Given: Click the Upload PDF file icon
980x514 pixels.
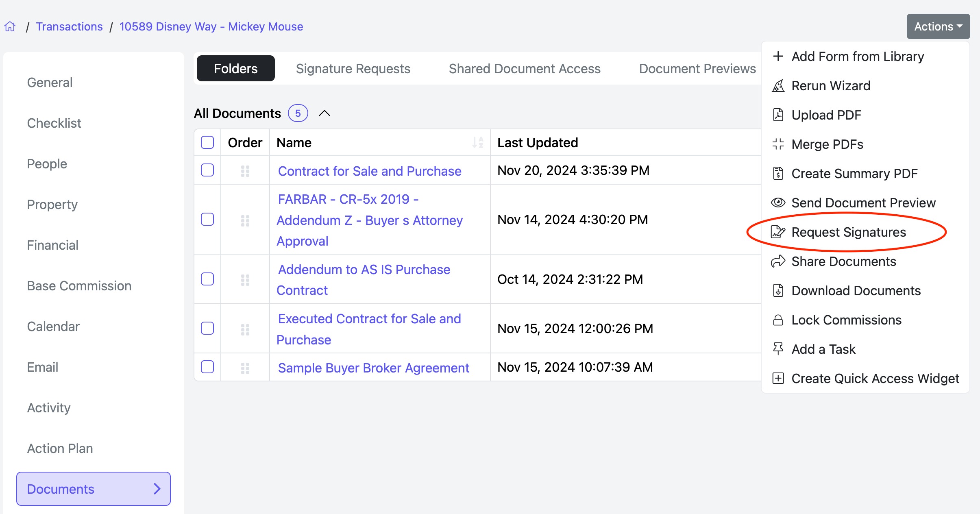Looking at the screenshot, I should 778,115.
